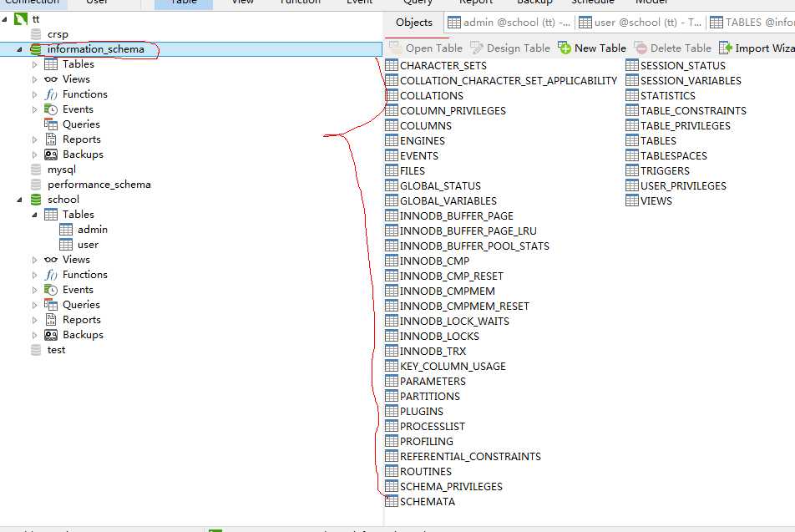
Task: Click the performance_schema database icon
Action: [36, 185]
